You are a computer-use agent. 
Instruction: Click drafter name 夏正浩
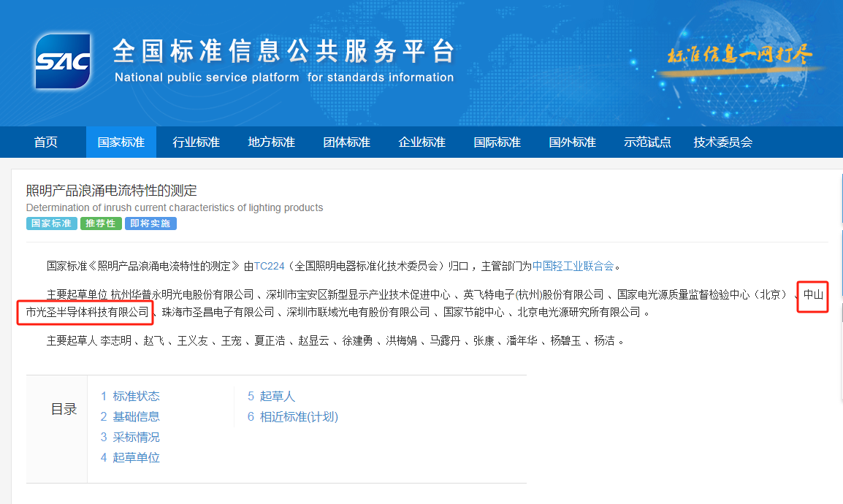click(x=270, y=340)
